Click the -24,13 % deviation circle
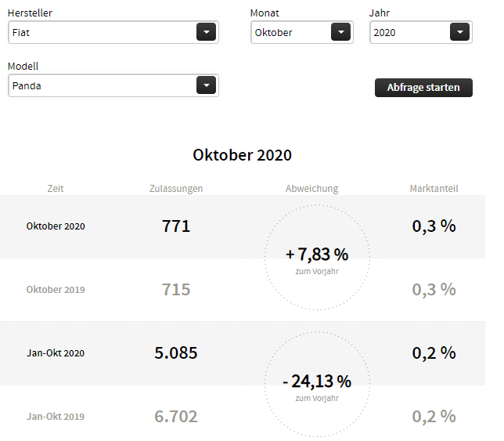 coord(317,384)
